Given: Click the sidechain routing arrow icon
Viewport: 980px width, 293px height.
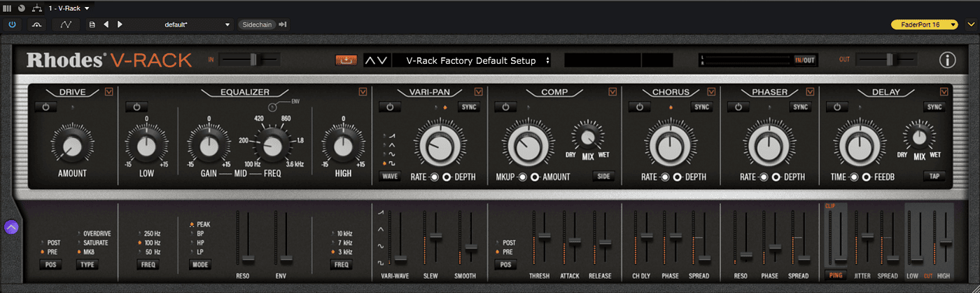Looking at the screenshot, I should 283,25.
